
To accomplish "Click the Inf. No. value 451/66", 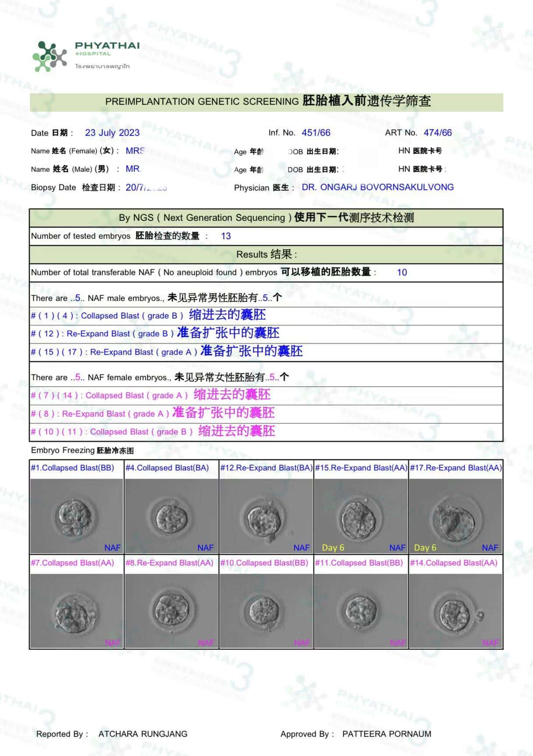I will click(x=316, y=133).
